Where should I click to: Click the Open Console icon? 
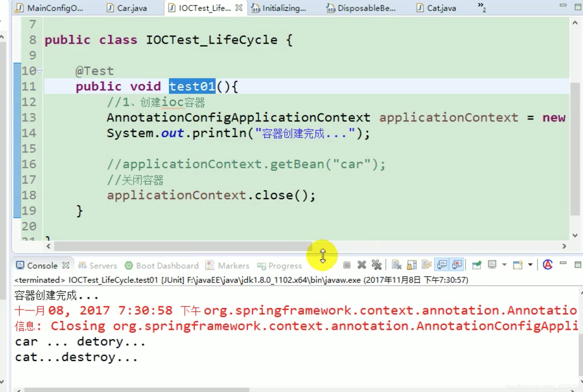pos(518,265)
